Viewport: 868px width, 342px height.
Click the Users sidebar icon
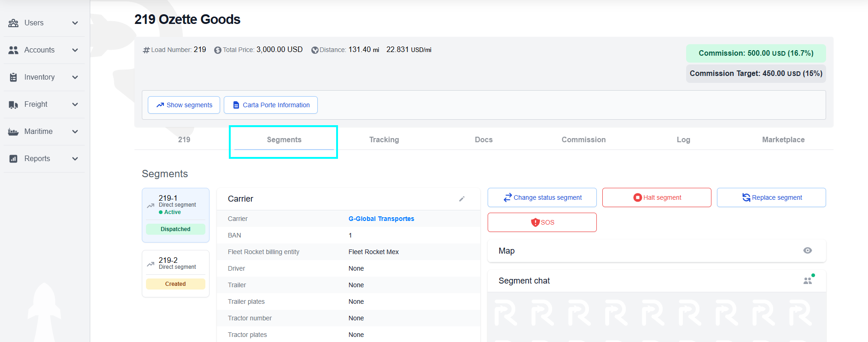tap(13, 23)
